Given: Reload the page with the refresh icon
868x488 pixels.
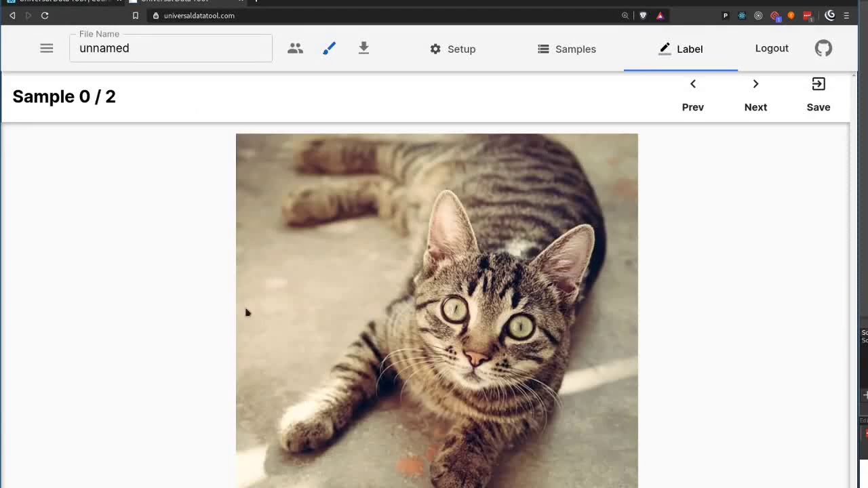Looking at the screenshot, I should pyautogui.click(x=45, y=16).
